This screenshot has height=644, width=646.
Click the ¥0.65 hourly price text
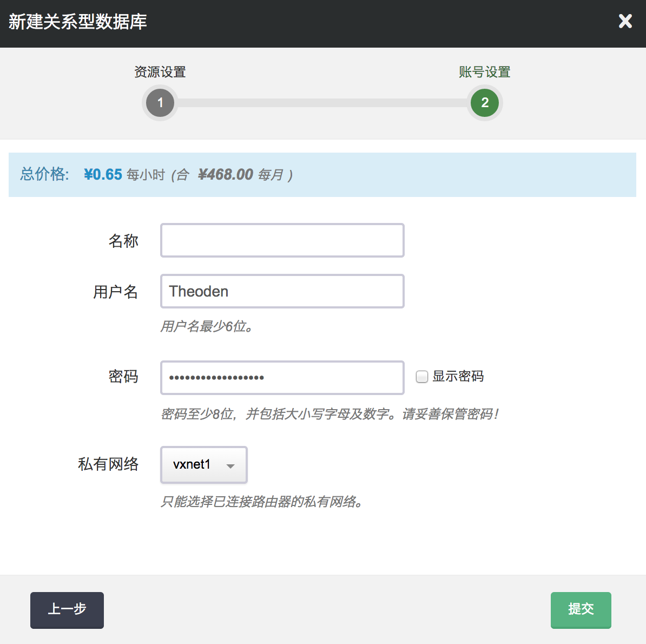[103, 175]
